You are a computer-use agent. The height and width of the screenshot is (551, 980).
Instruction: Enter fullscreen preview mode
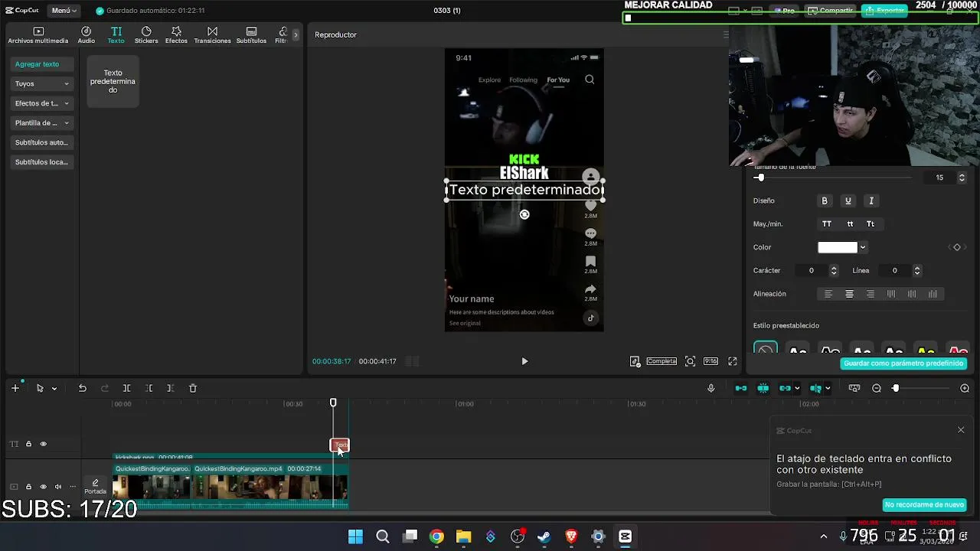coord(733,361)
